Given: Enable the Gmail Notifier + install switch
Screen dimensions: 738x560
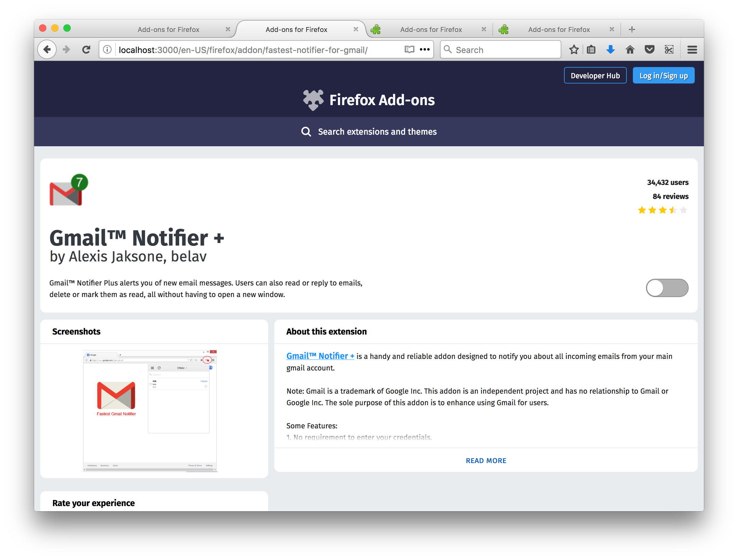Looking at the screenshot, I should coord(667,288).
